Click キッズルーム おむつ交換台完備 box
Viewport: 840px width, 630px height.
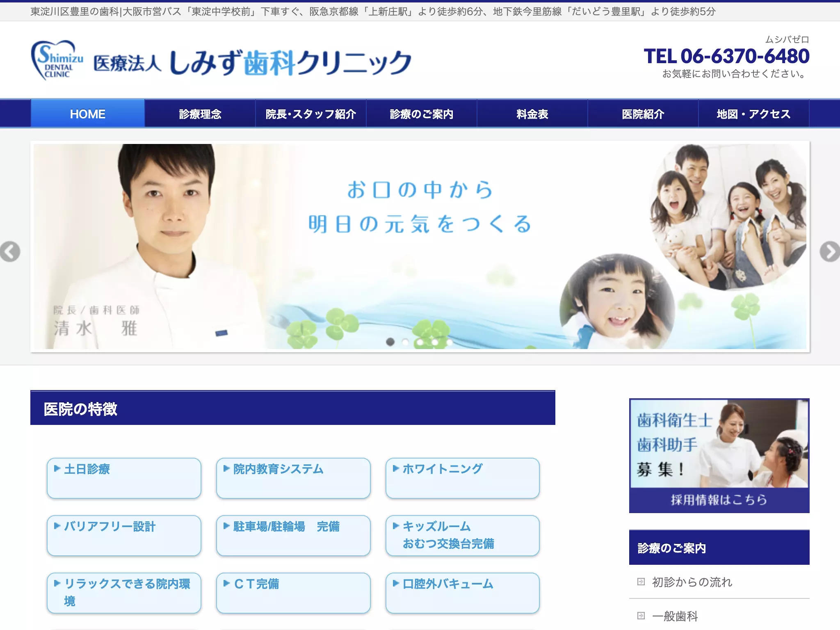pos(463,536)
